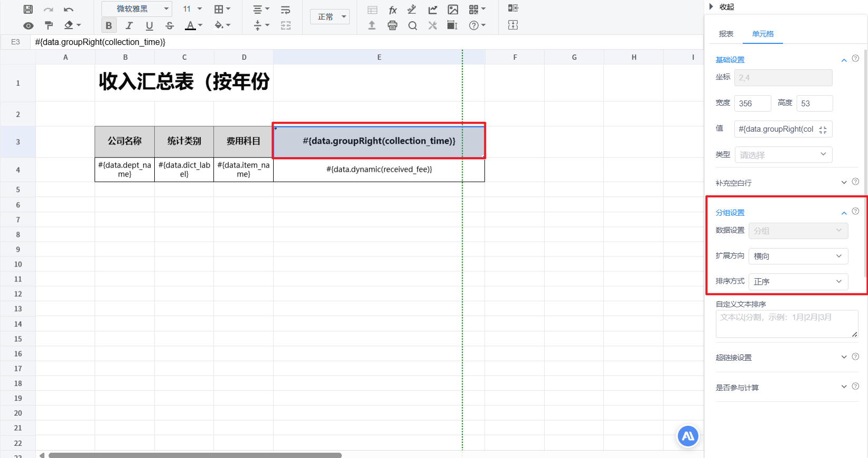
Task: Switch to the 单元格 tab
Action: (763, 34)
